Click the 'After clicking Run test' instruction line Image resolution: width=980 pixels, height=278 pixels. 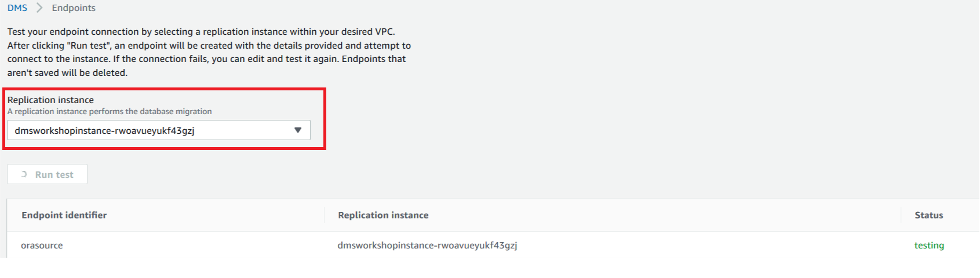pyautogui.click(x=209, y=45)
